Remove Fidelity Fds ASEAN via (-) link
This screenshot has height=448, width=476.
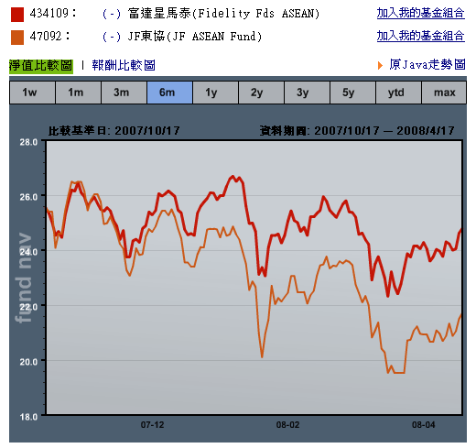pos(112,14)
